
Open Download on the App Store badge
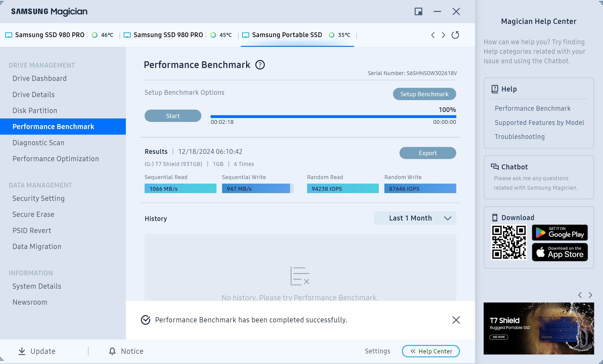tap(560, 252)
